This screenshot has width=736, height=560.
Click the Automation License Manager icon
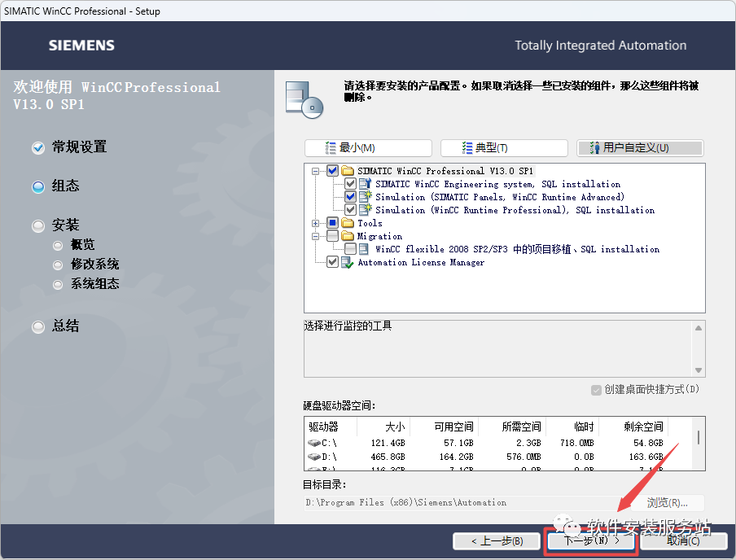point(348,262)
